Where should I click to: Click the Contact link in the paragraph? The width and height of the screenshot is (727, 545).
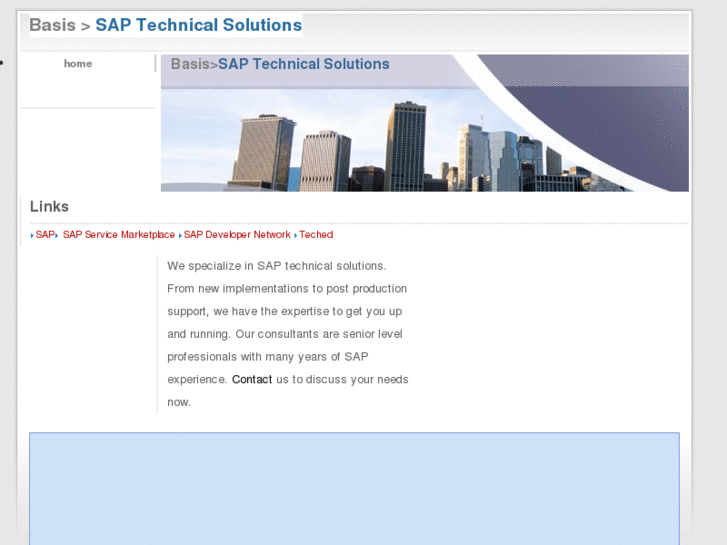252,379
